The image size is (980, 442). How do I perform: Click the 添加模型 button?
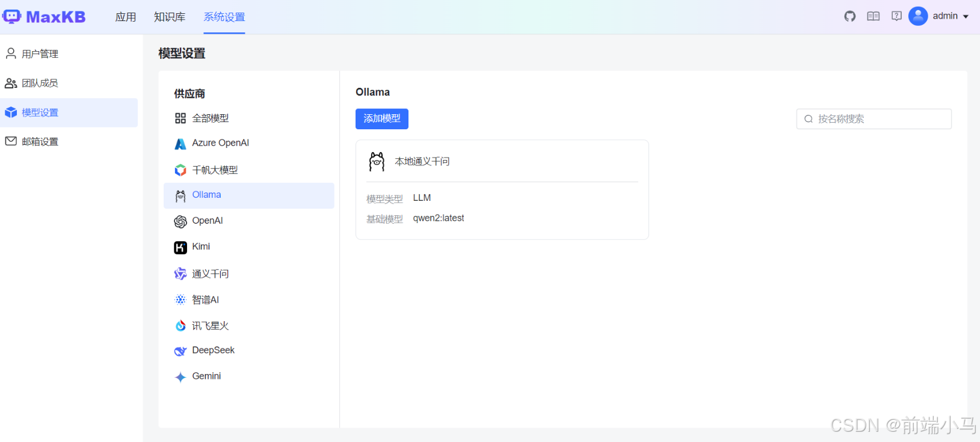point(382,118)
